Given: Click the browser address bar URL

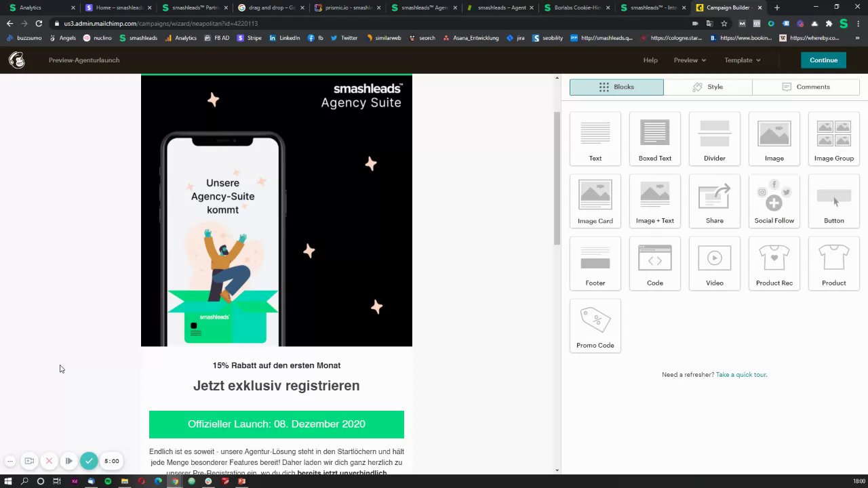Looking at the screenshot, I should (x=161, y=23).
